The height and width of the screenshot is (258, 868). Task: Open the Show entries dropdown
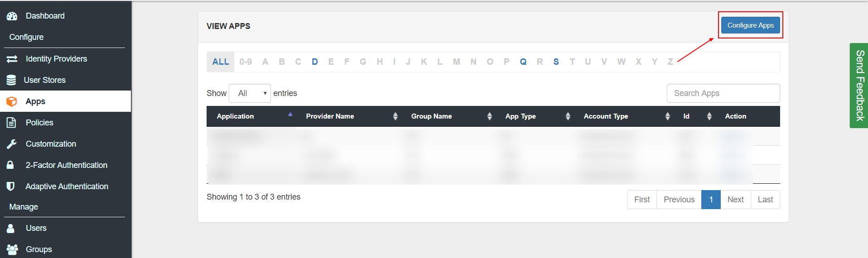(x=250, y=93)
